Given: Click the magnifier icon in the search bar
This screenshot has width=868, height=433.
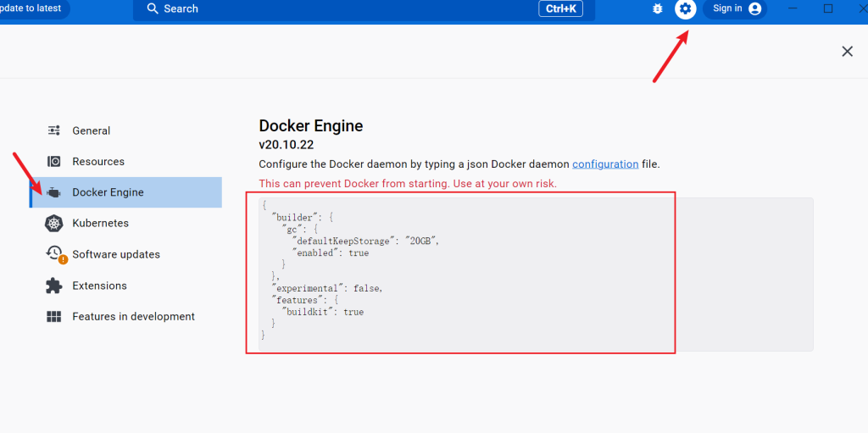Looking at the screenshot, I should click(x=153, y=8).
